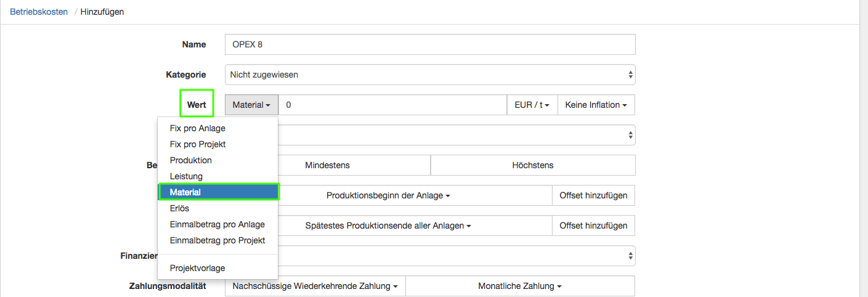Click the Wert numeric value field

click(x=392, y=105)
